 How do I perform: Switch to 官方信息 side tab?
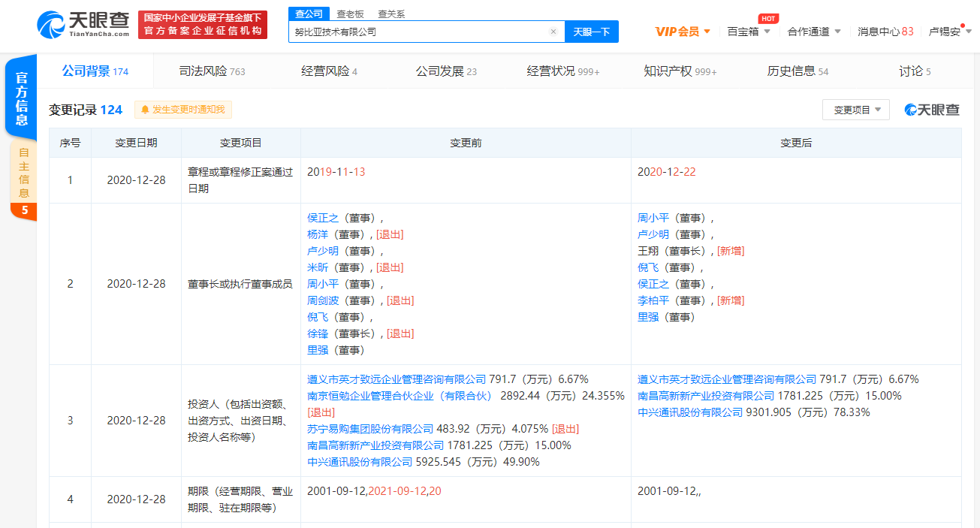coord(22,98)
